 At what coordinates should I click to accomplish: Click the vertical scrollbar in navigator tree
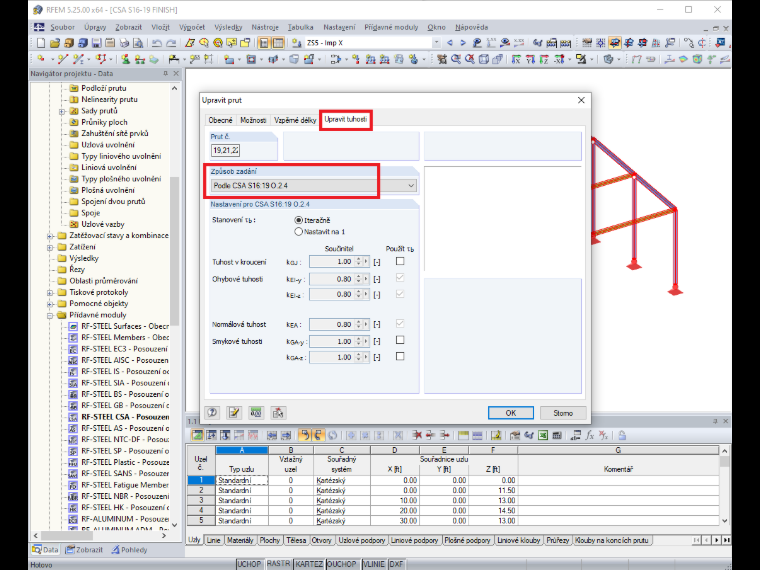(x=174, y=252)
